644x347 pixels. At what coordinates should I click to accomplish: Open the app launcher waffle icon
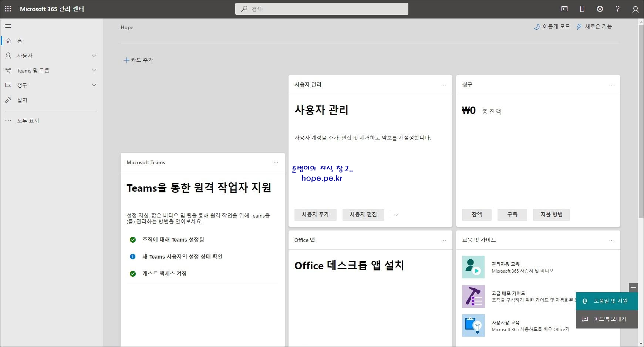8,9
